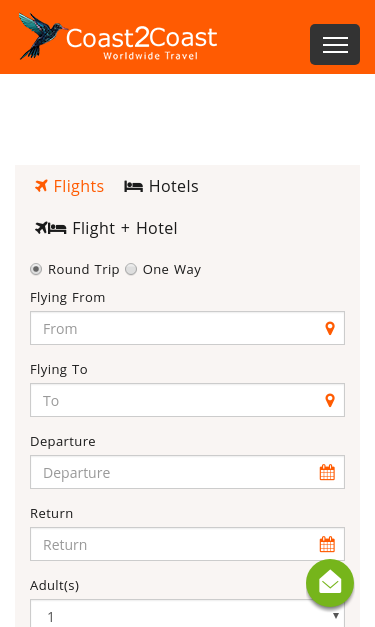Viewport: 375px width, 627px height.
Task: Select the One Way radio button
Action: 131,269
